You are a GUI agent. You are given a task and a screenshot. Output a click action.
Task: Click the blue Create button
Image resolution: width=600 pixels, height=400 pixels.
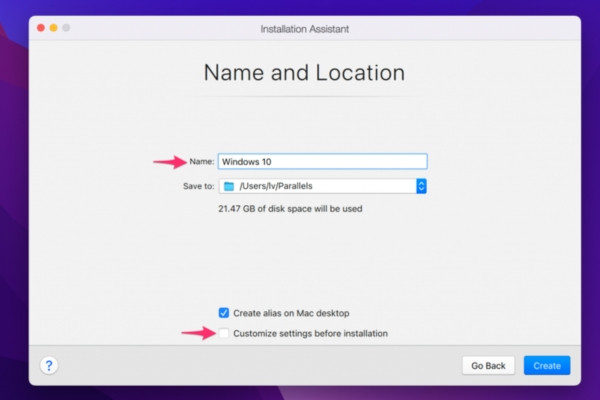tap(547, 366)
